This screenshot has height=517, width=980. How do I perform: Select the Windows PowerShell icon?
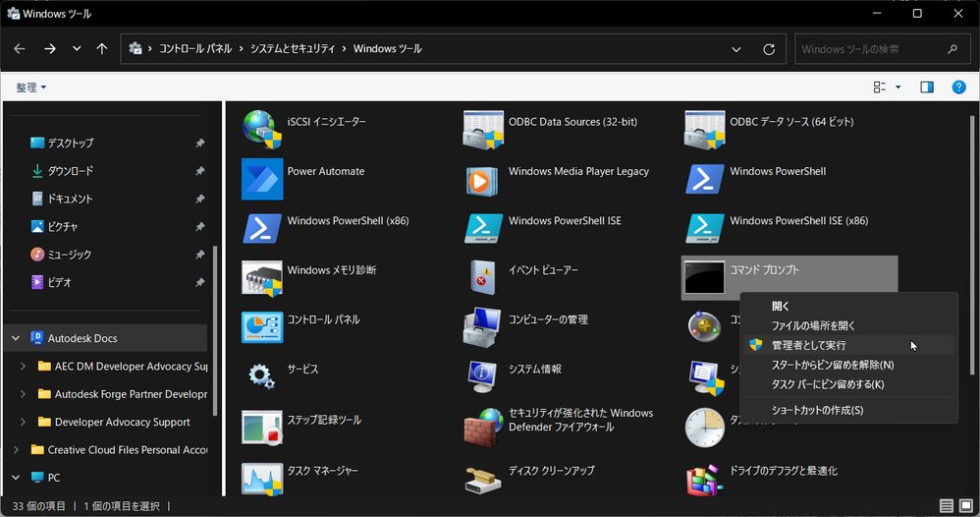(x=704, y=179)
